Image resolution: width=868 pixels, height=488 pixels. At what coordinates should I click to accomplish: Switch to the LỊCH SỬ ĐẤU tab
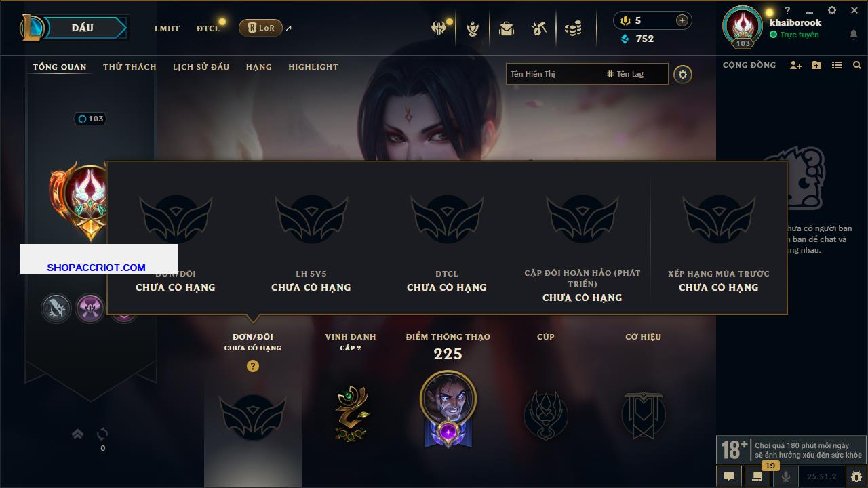click(x=201, y=67)
